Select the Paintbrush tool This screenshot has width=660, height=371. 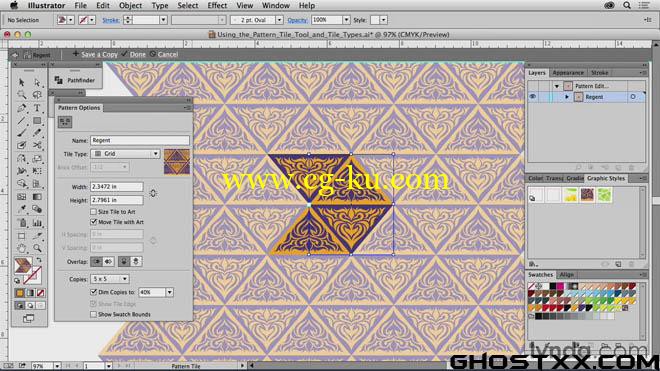pos(21,133)
